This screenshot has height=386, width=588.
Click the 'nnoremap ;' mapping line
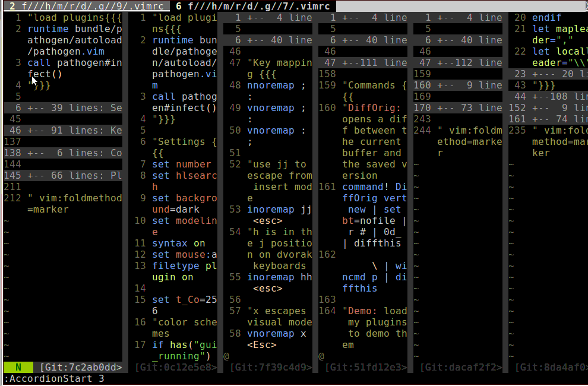coord(276,85)
